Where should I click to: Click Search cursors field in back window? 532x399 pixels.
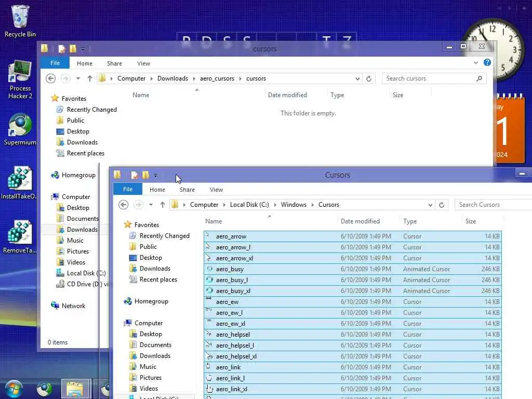[x=429, y=78]
